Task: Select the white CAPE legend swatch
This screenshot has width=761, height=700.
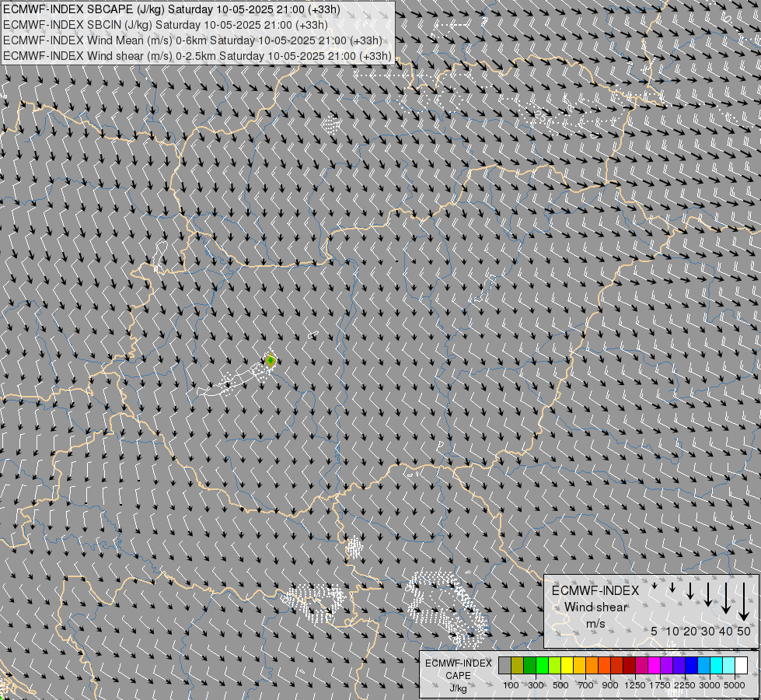Action: tap(741, 665)
